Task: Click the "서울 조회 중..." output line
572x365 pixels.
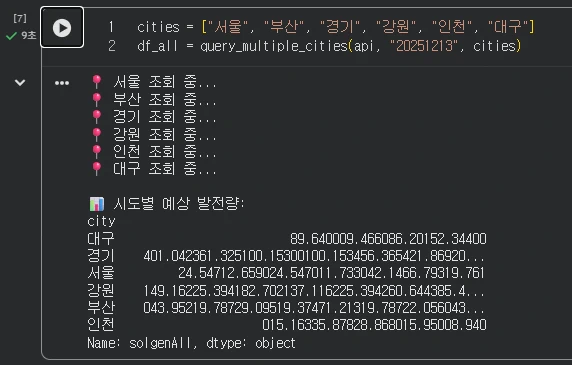Action: 165,82
